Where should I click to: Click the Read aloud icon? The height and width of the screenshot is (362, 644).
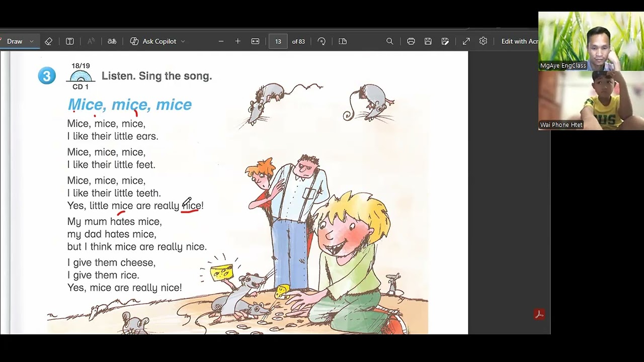91,41
